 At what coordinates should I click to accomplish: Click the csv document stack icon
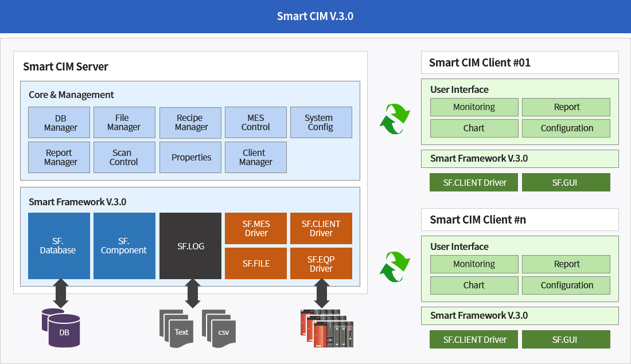[219, 328]
